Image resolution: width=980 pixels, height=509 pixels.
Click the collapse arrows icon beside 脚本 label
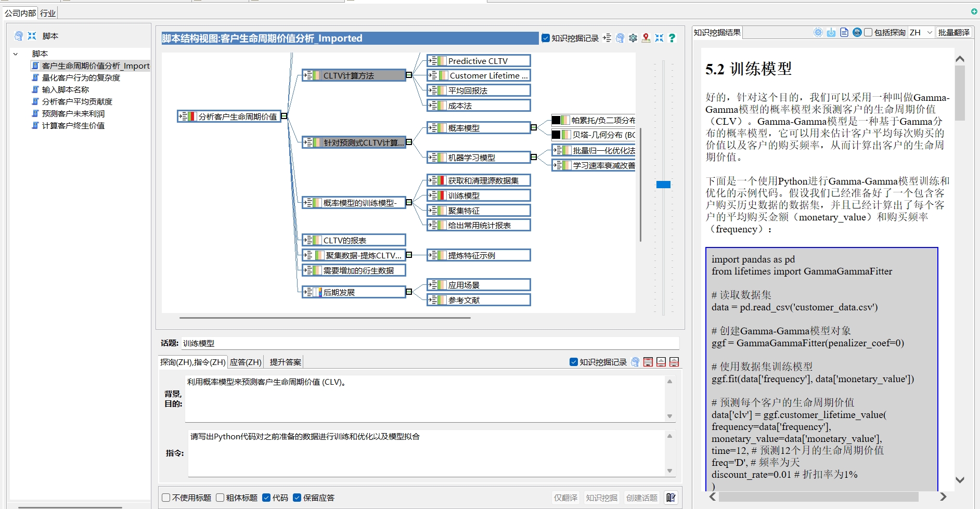point(32,36)
